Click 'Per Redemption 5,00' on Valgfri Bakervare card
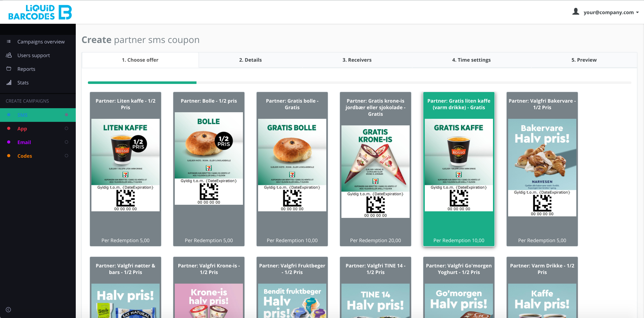Screen dimensions: 644x318 coord(542,240)
